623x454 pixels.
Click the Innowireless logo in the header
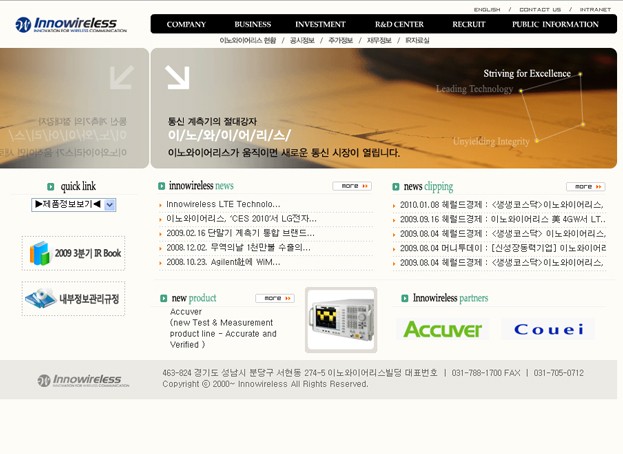click(x=71, y=25)
